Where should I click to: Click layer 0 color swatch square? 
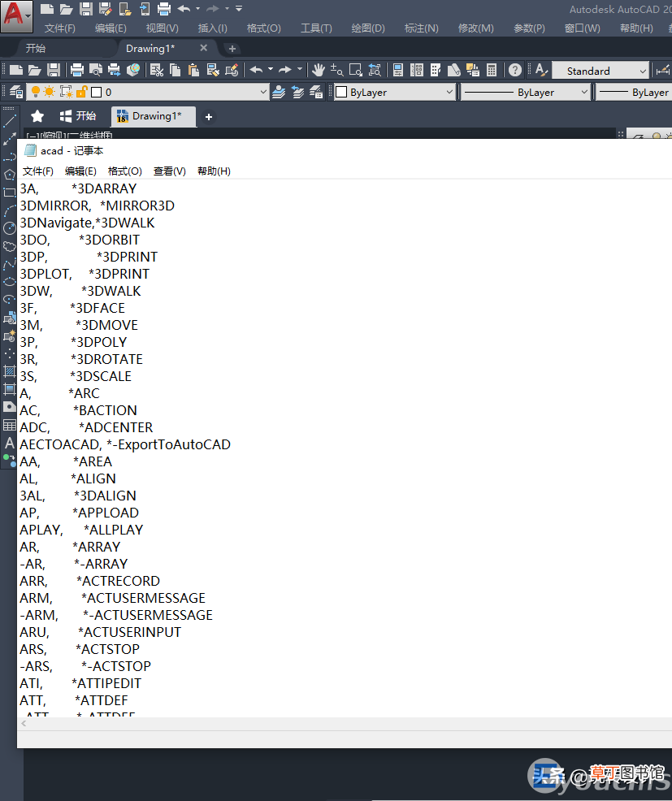(x=96, y=92)
